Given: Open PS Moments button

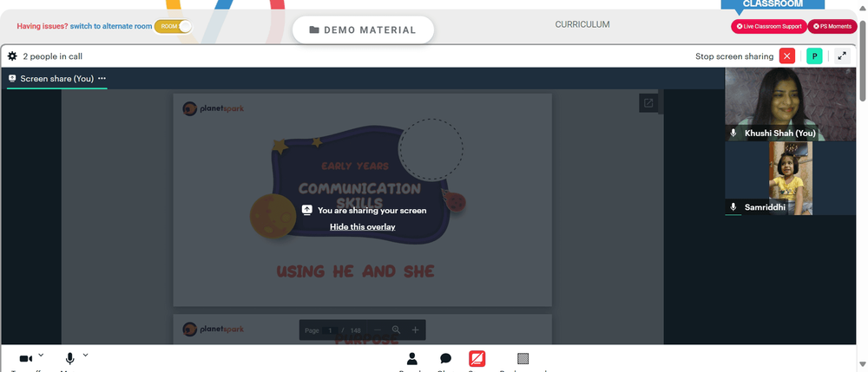Looking at the screenshot, I should pyautogui.click(x=832, y=26).
